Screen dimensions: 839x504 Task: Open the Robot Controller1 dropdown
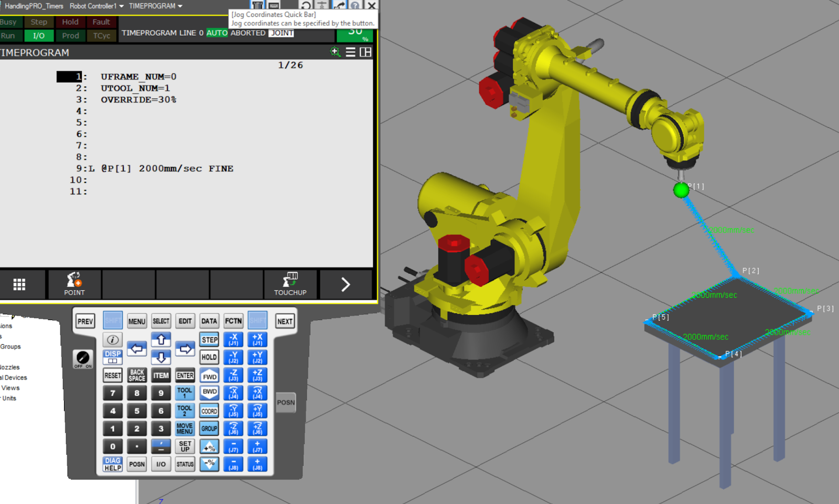click(x=96, y=6)
